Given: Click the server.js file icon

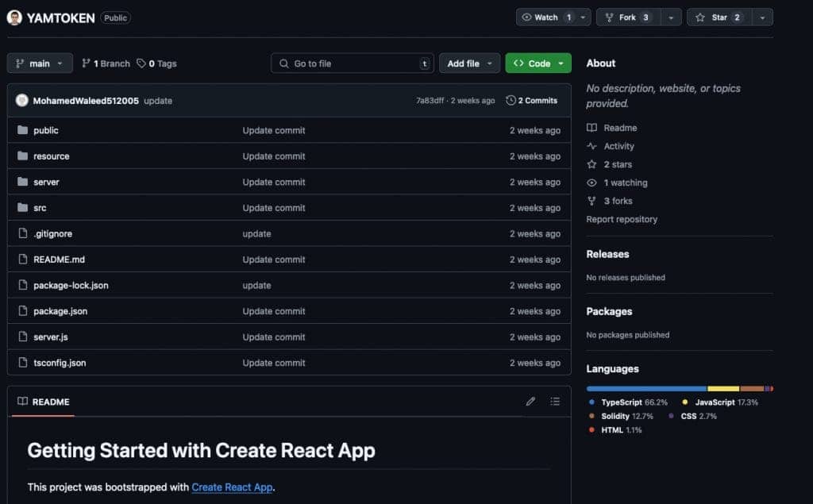Looking at the screenshot, I should point(23,337).
